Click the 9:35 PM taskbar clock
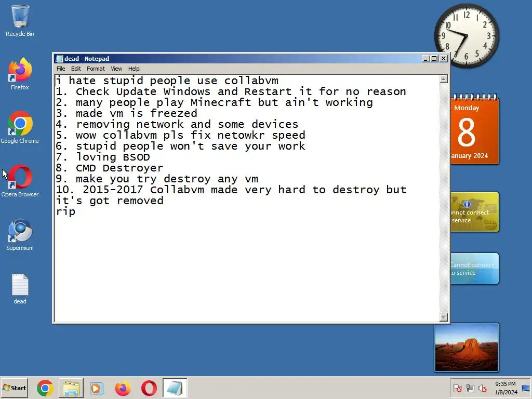 [506, 388]
